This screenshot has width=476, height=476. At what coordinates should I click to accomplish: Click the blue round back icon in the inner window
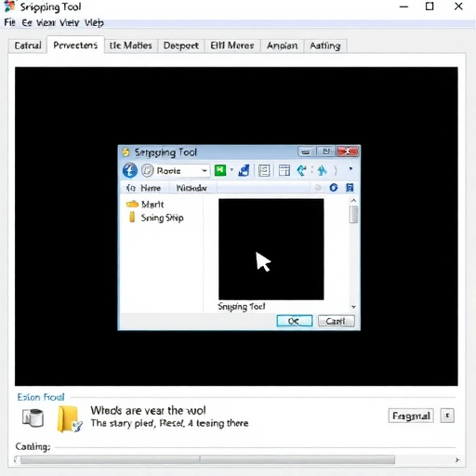click(130, 170)
